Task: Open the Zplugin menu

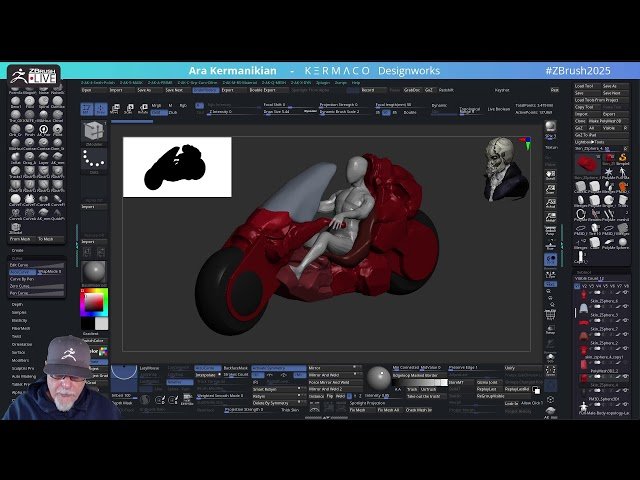Action: click(323, 83)
